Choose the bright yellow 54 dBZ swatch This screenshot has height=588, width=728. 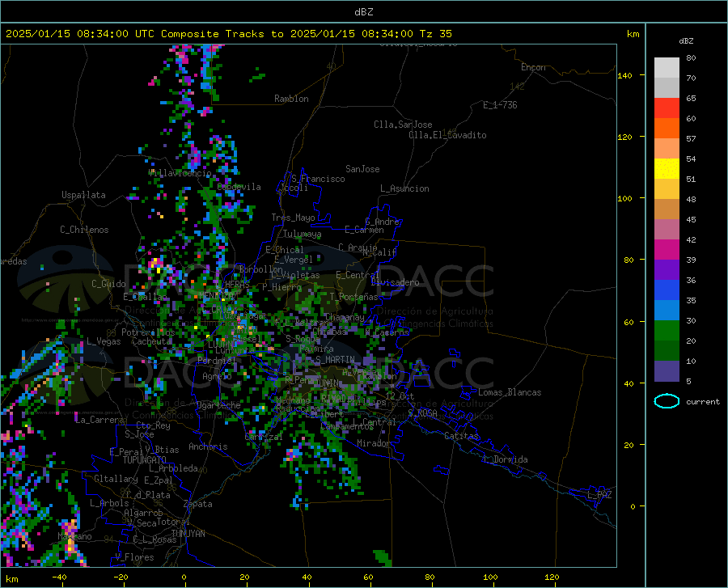click(667, 168)
